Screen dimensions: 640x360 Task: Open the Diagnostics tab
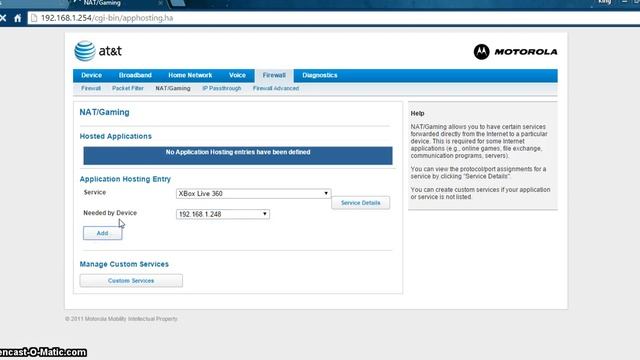point(320,75)
